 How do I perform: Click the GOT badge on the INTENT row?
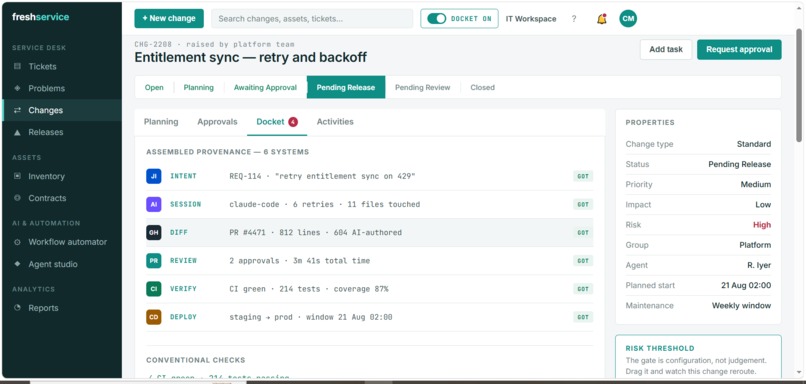coord(583,176)
